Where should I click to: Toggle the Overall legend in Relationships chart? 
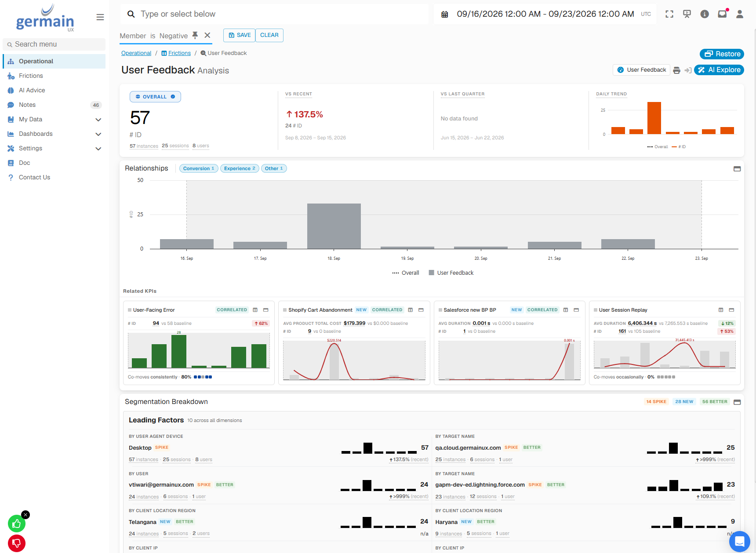[x=406, y=273]
